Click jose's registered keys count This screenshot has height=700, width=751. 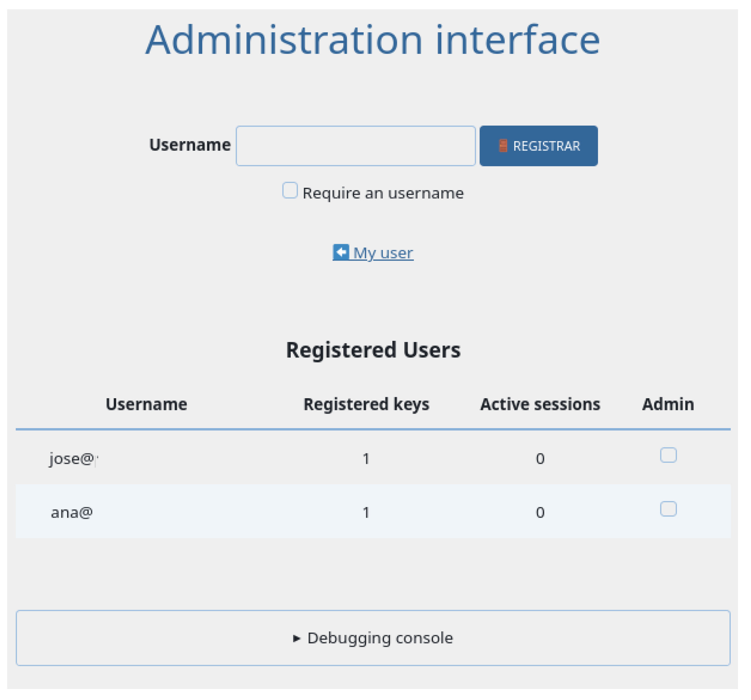coord(366,459)
